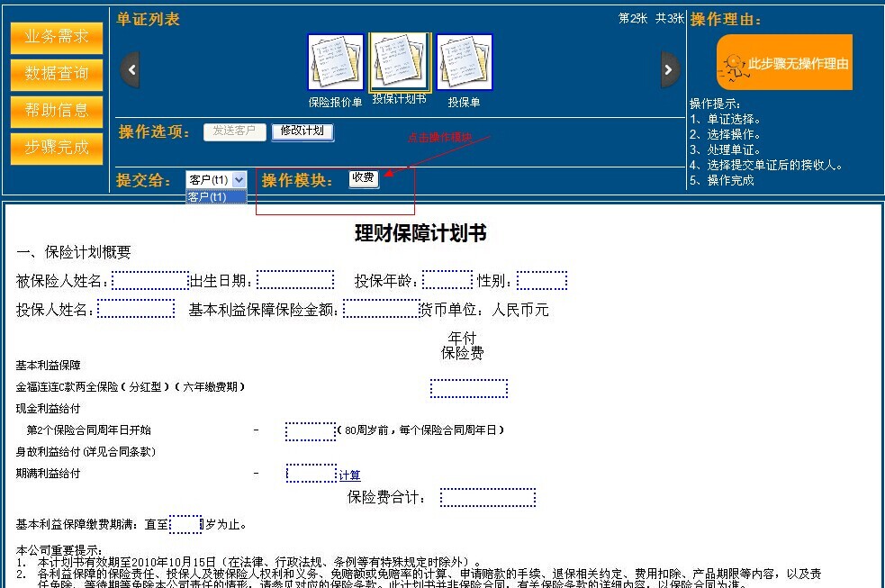Open the 业务需求 menu item
The height and width of the screenshot is (588, 885).
[x=57, y=37]
